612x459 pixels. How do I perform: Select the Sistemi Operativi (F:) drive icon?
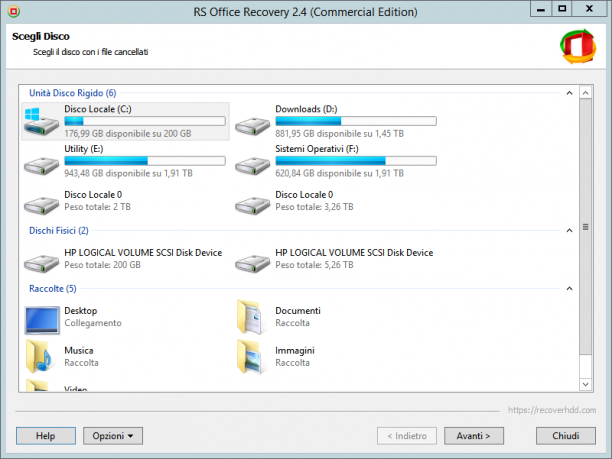click(x=253, y=165)
